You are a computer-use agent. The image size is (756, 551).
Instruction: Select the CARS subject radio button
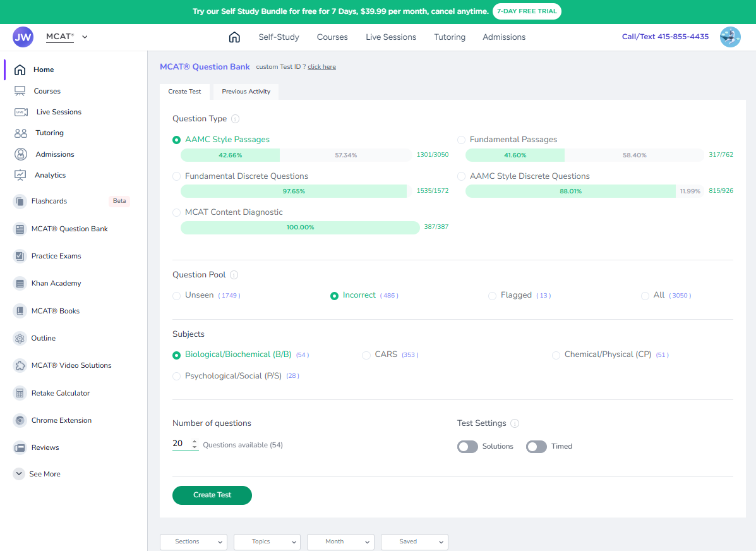(x=366, y=355)
